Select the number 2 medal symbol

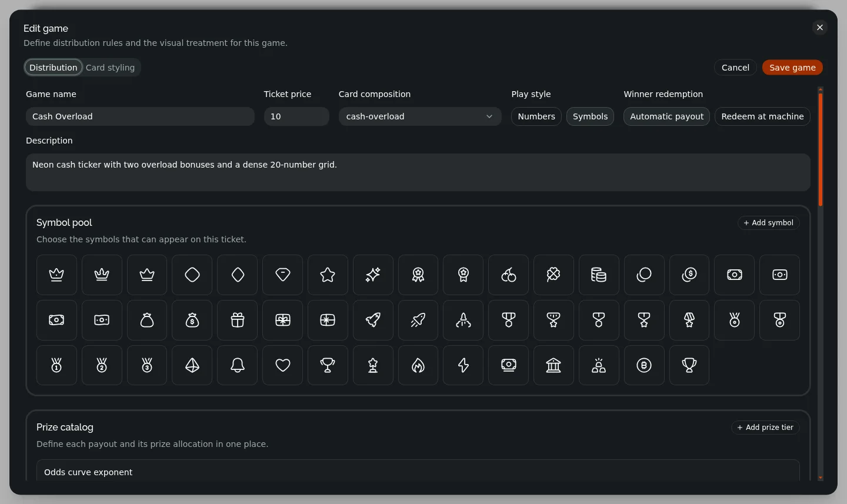point(102,365)
